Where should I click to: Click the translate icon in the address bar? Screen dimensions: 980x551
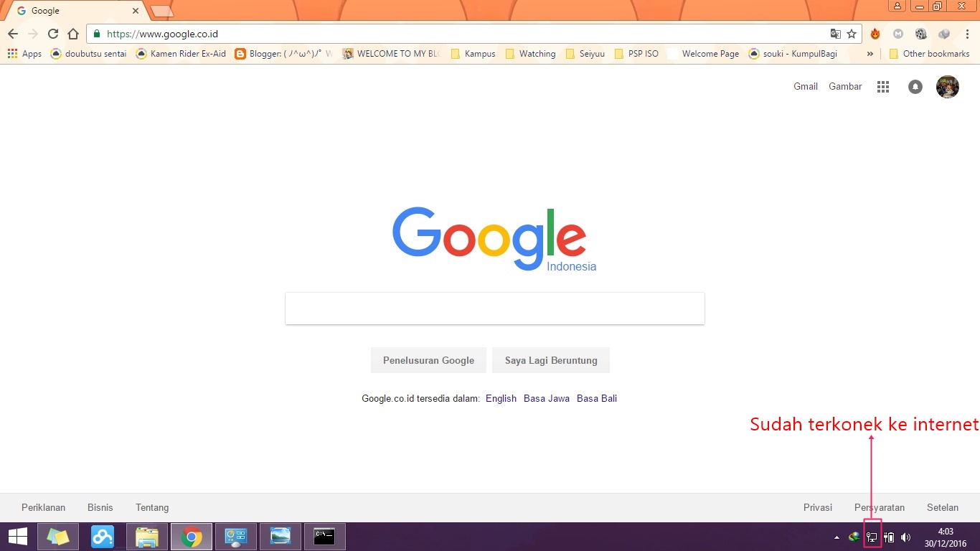tap(836, 34)
